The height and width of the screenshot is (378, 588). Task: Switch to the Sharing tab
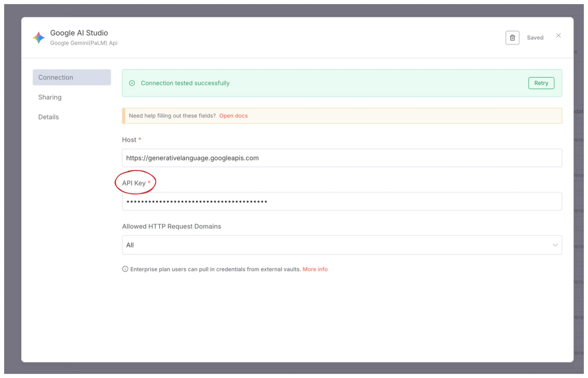(x=50, y=97)
